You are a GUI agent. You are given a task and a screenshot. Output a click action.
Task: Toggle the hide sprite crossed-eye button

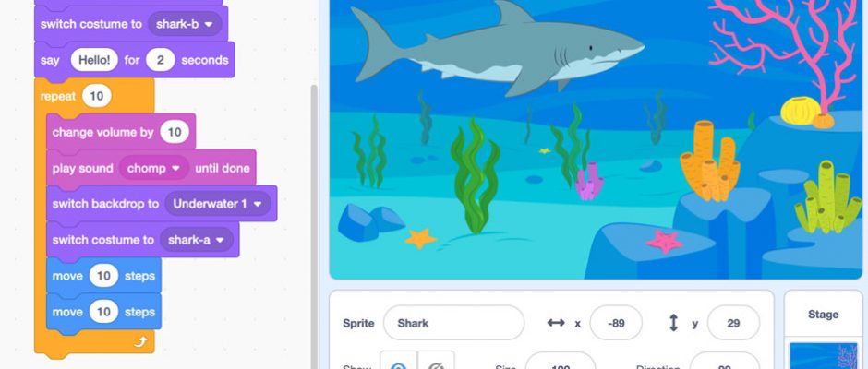(x=436, y=362)
